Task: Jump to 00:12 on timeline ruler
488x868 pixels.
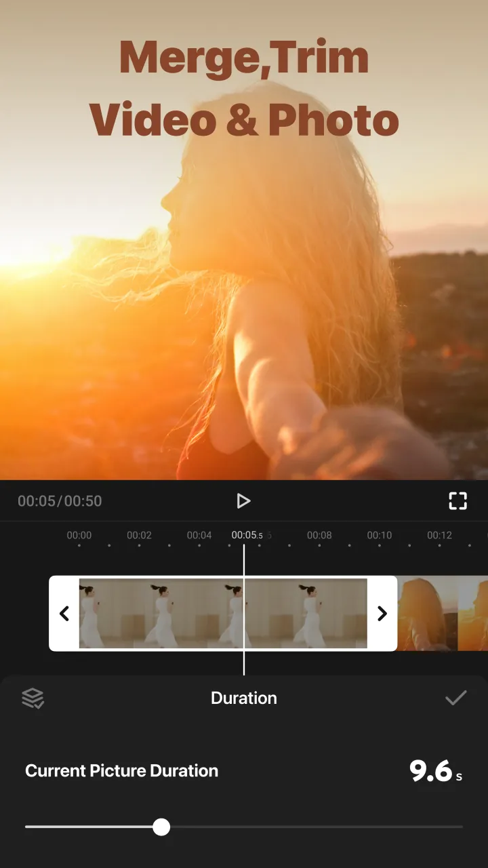Action: pyautogui.click(x=439, y=535)
